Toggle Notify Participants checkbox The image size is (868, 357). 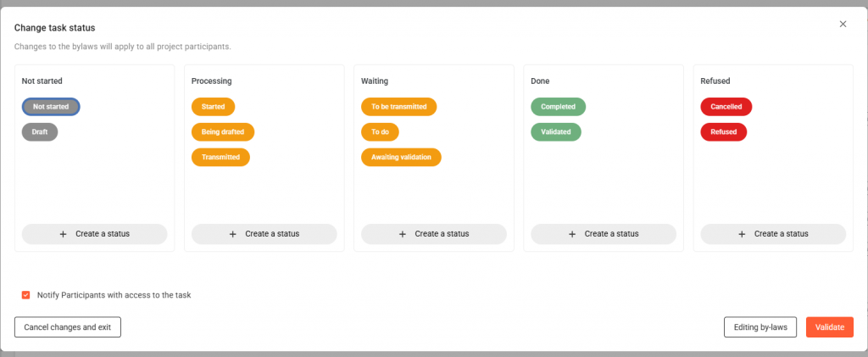(26, 295)
